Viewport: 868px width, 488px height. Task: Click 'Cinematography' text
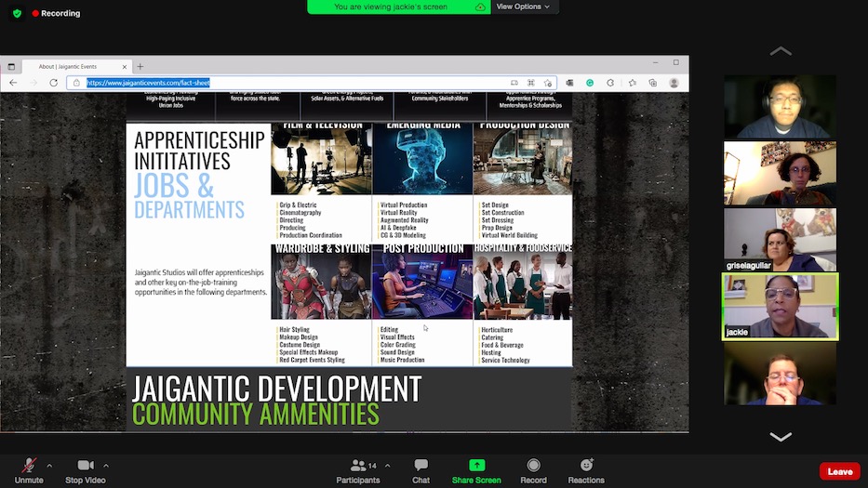[300, 213]
